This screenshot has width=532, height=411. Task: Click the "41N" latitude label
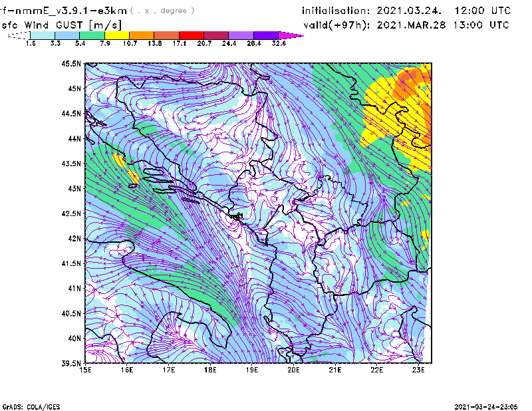click(74, 289)
